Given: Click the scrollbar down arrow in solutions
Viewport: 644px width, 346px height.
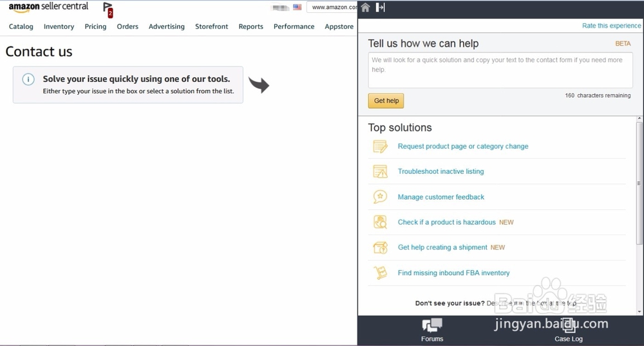Looking at the screenshot, I should pyautogui.click(x=639, y=311).
